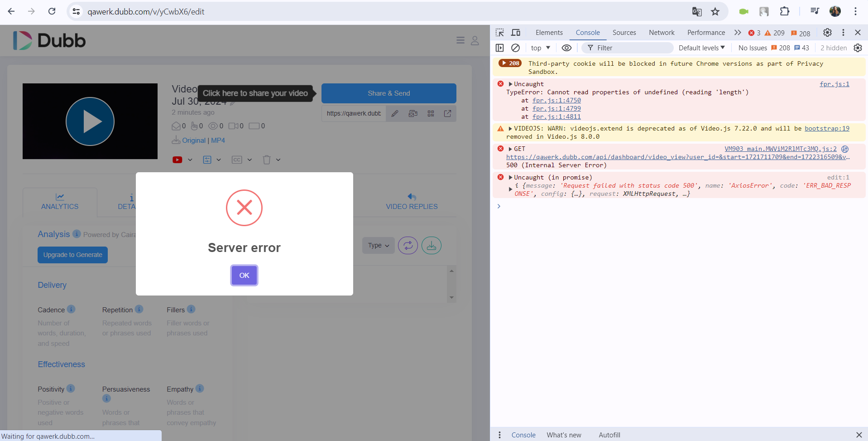Click the 208 issues counter

click(781, 48)
